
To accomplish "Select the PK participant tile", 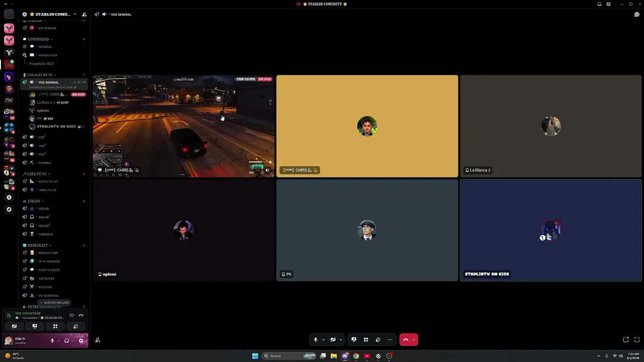I will [367, 230].
